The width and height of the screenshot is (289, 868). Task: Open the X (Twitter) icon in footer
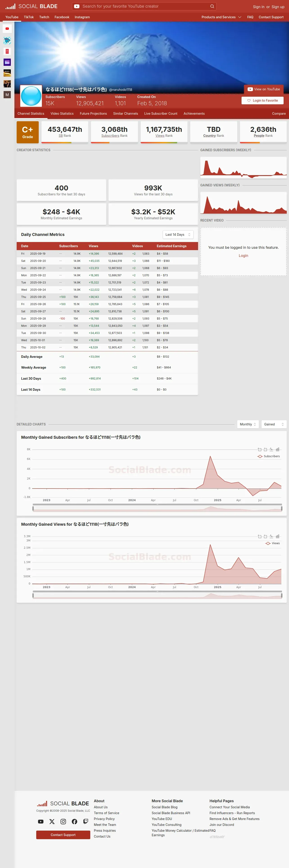(52, 822)
